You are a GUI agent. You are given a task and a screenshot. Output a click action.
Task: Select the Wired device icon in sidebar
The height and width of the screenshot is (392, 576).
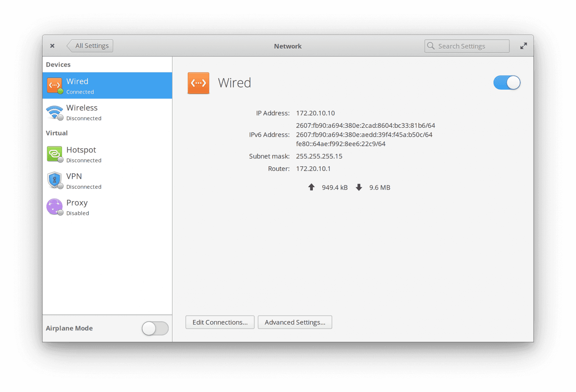[55, 85]
